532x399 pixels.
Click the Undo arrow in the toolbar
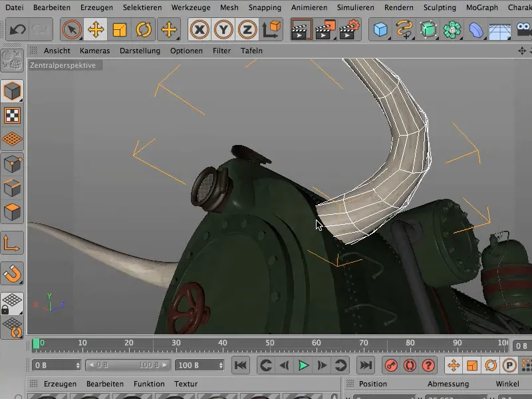point(17,30)
